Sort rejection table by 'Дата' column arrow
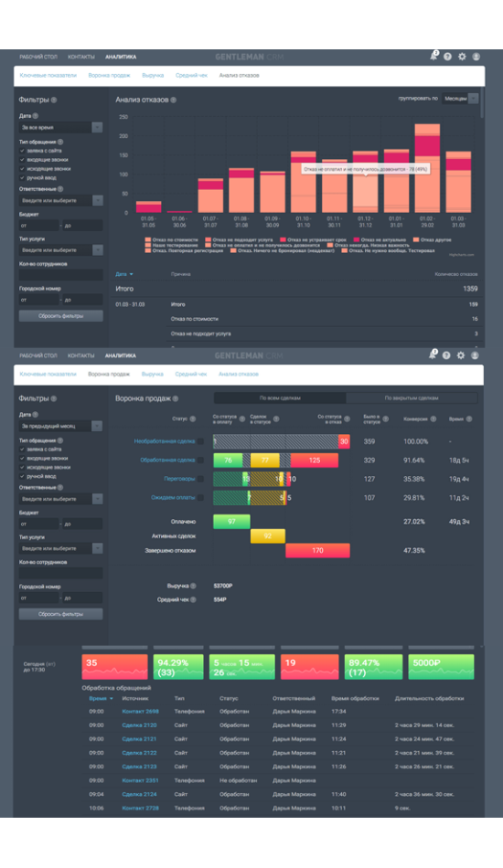503x868 pixels. 132,274
